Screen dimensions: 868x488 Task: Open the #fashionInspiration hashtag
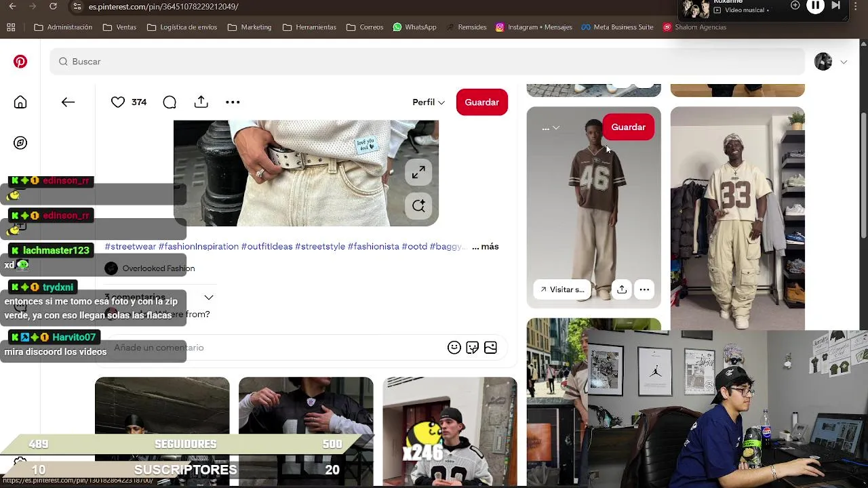(x=198, y=247)
